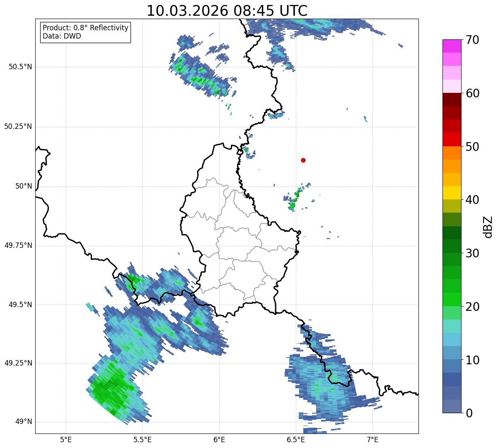Image resolution: width=498 pixels, height=448 pixels.
Task: Click the colorbar tick label 50
Action: (x=472, y=147)
